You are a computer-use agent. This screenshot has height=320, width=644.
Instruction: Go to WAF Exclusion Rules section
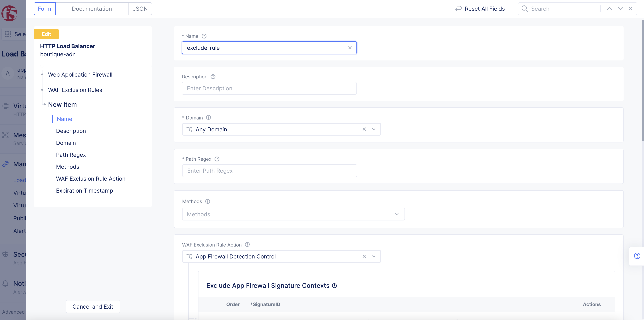(x=75, y=90)
